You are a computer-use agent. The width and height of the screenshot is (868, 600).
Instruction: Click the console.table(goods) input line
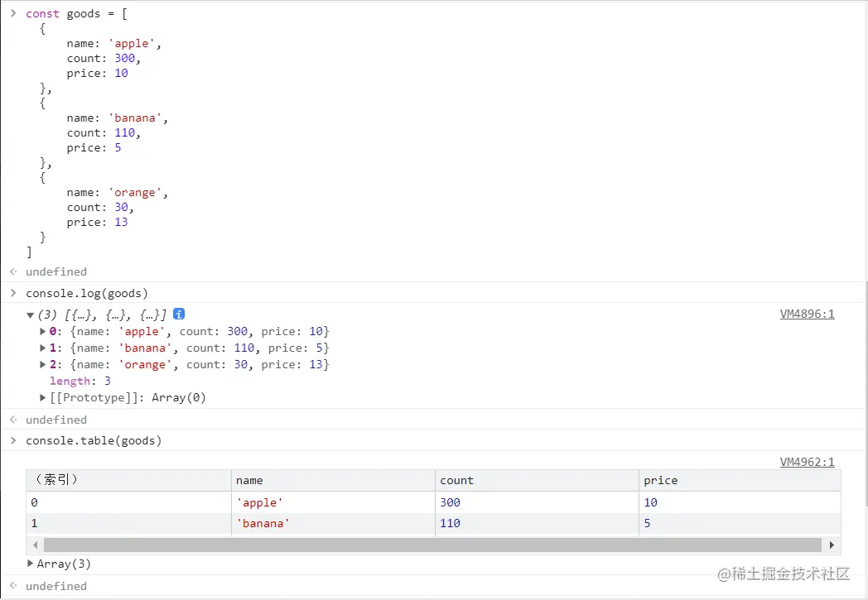point(94,441)
